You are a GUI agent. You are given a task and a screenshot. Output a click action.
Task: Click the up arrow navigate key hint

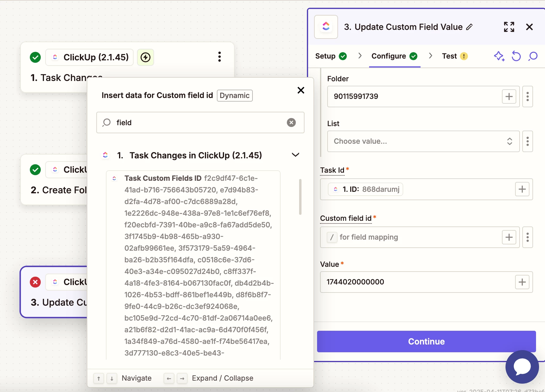click(99, 378)
